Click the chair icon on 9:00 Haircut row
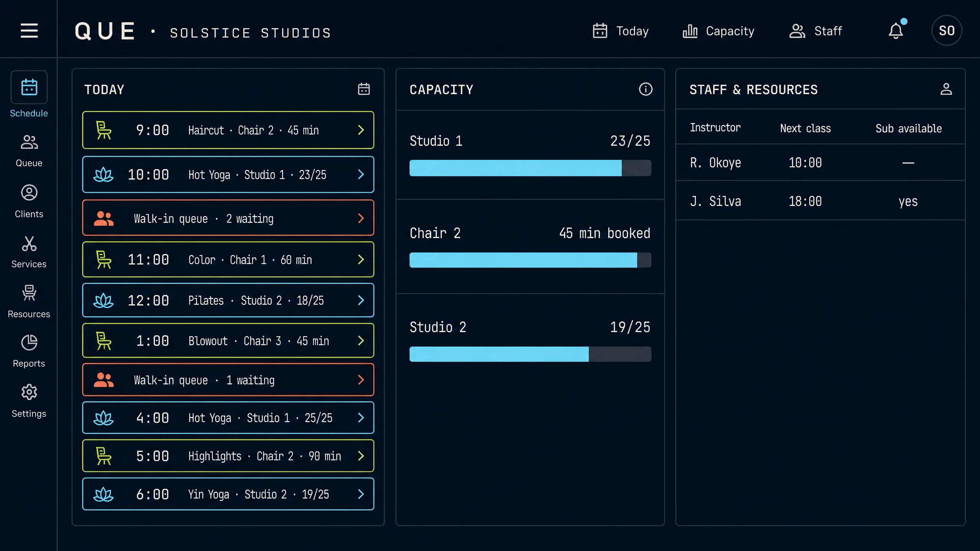This screenshot has width=980, height=551. [103, 130]
